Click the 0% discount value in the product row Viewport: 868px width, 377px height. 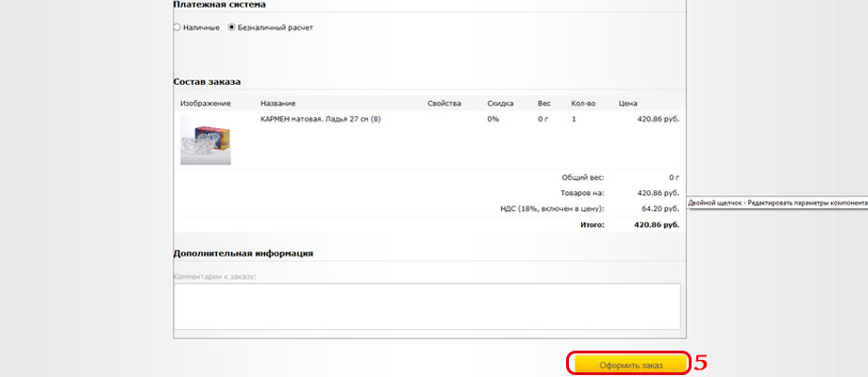tap(492, 119)
